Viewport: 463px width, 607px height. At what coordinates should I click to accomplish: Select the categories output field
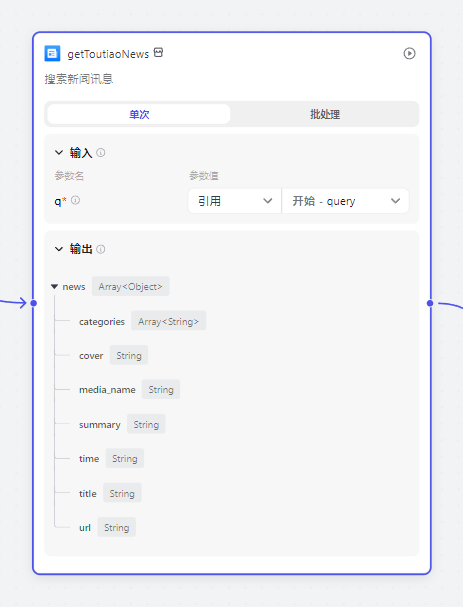(102, 322)
